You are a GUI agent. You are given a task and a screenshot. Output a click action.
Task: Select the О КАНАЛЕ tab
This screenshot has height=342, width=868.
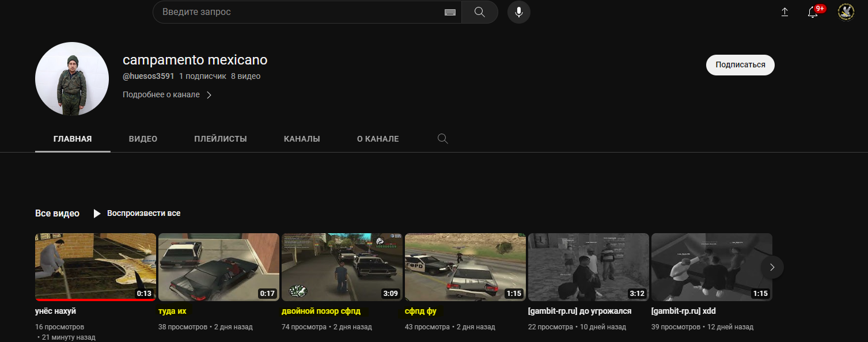pyautogui.click(x=377, y=139)
